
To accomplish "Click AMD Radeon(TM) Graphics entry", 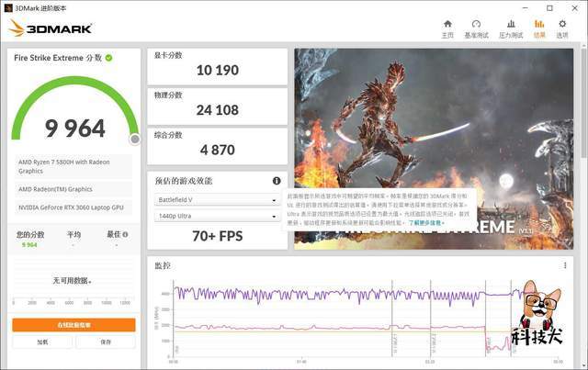I will pos(73,189).
